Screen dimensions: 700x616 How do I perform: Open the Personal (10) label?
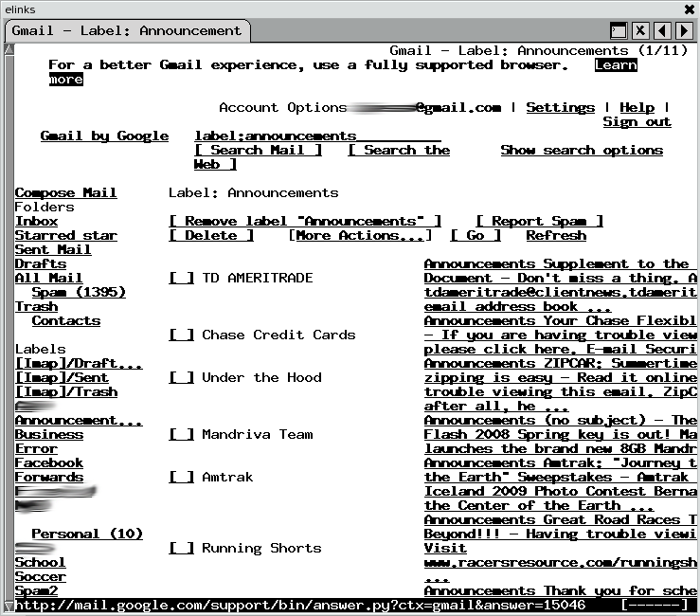(87, 534)
